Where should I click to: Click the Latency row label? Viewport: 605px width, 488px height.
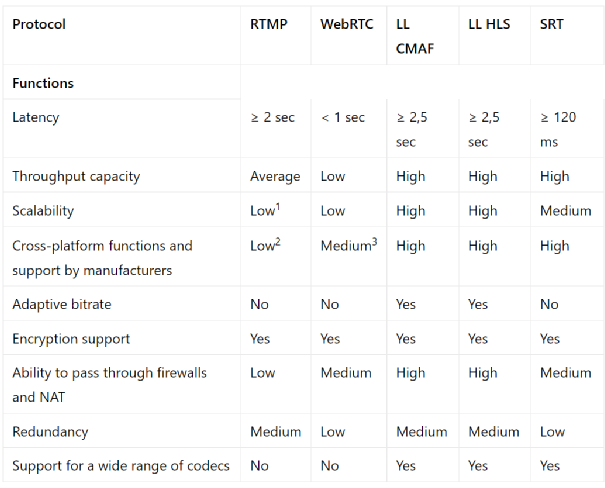coord(36,117)
